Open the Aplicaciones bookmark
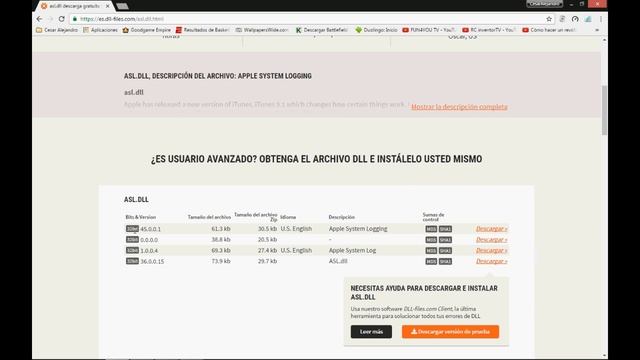640x360 pixels. (100, 30)
